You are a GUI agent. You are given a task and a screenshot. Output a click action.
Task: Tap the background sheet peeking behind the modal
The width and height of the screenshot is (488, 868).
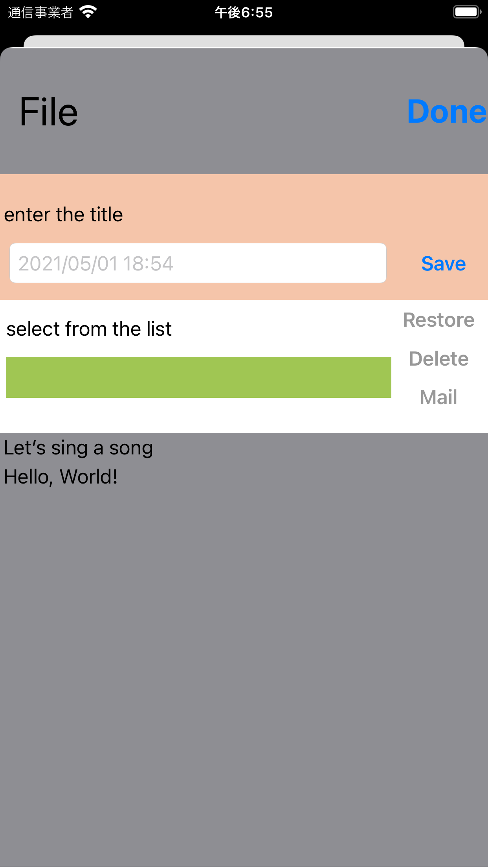[x=244, y=41]
